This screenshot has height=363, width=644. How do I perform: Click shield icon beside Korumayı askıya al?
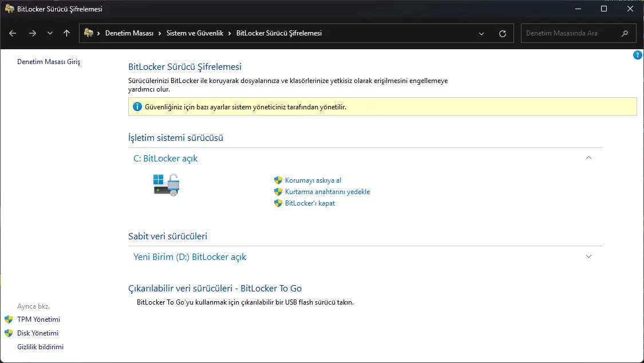[x=278, y=180]
